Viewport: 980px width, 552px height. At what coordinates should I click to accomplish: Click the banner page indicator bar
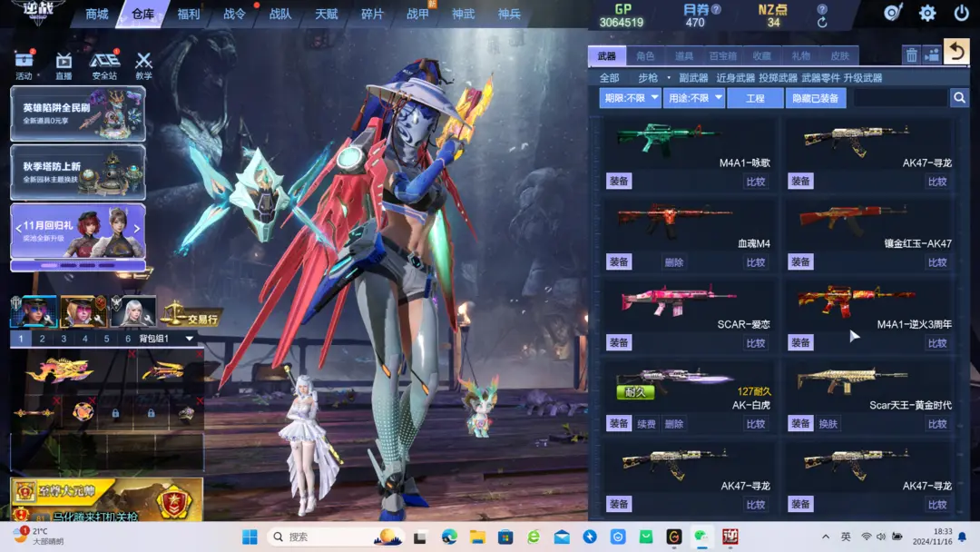(x=78, y=266)
